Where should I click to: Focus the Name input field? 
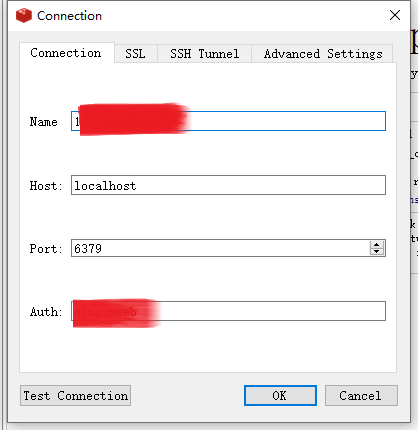[228, 121]
